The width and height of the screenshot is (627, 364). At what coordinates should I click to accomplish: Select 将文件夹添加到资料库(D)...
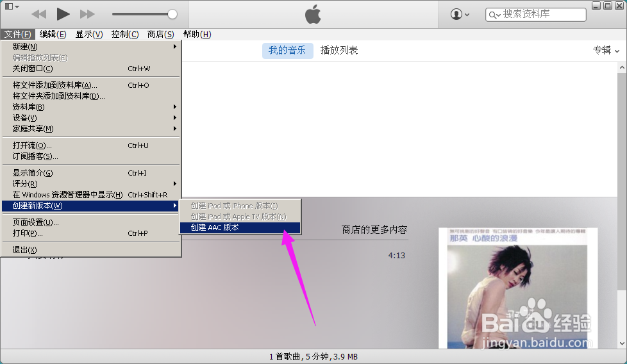(91, 96)
